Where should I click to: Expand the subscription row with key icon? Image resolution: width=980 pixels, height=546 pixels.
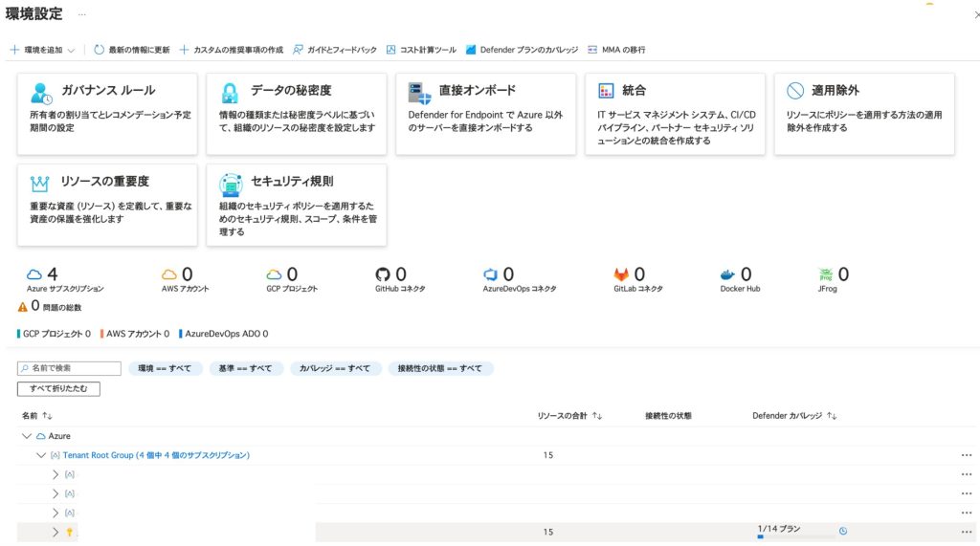56,532
